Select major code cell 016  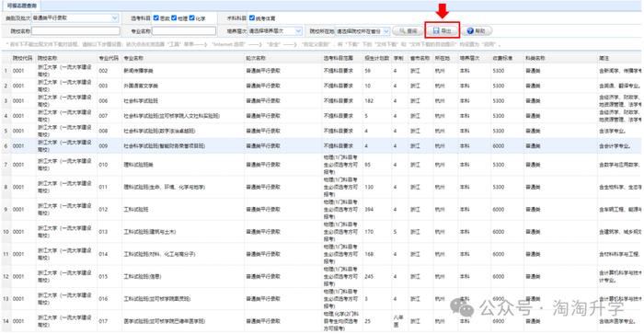103,299
